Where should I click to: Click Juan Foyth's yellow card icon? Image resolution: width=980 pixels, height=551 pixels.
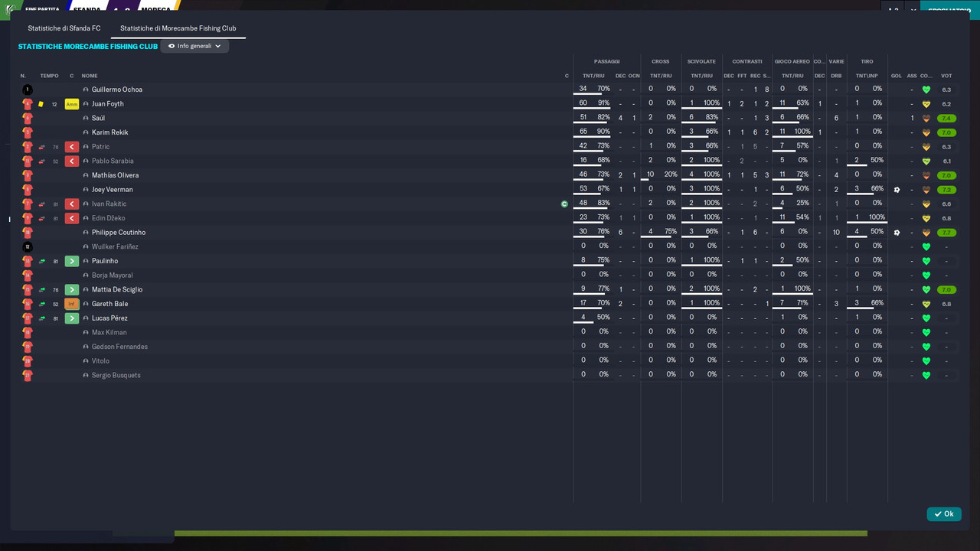(x=41, y=104)
